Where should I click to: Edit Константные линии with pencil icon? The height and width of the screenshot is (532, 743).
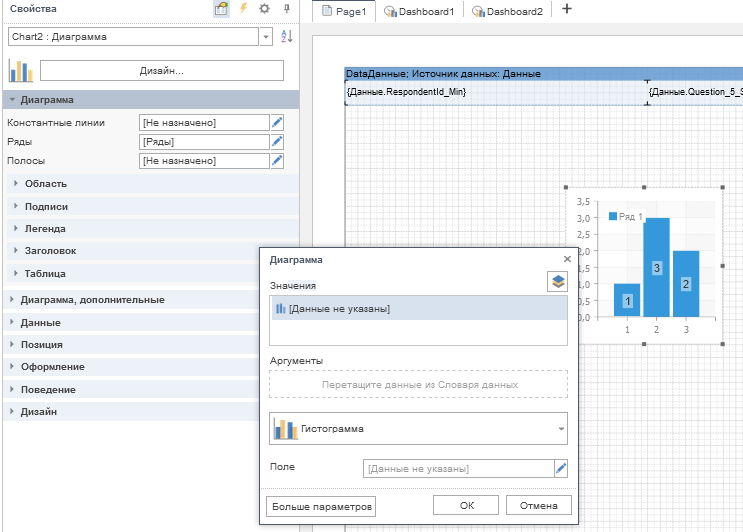(x=278, y=122)
